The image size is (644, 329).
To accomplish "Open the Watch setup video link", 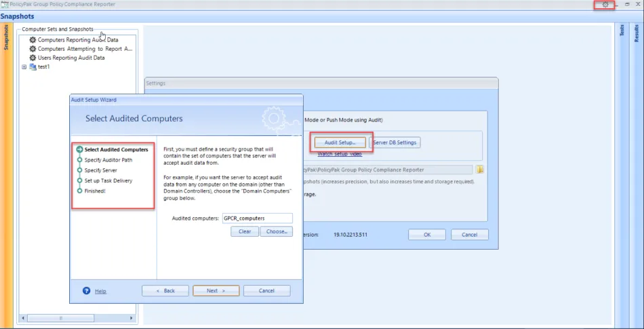I will (340, 154).
